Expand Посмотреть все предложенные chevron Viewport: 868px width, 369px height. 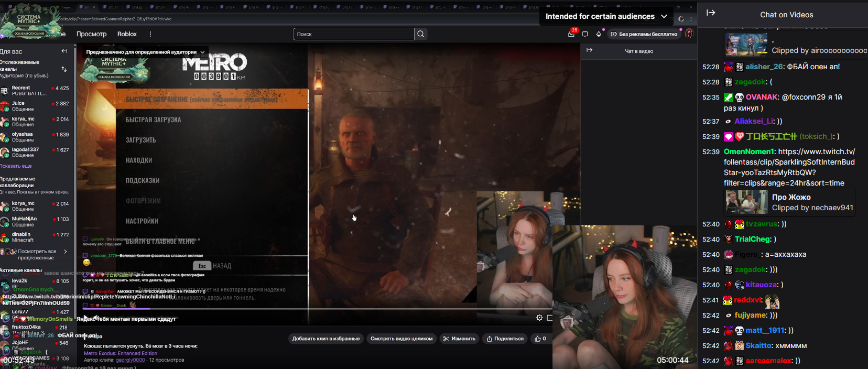pos(66,252)
